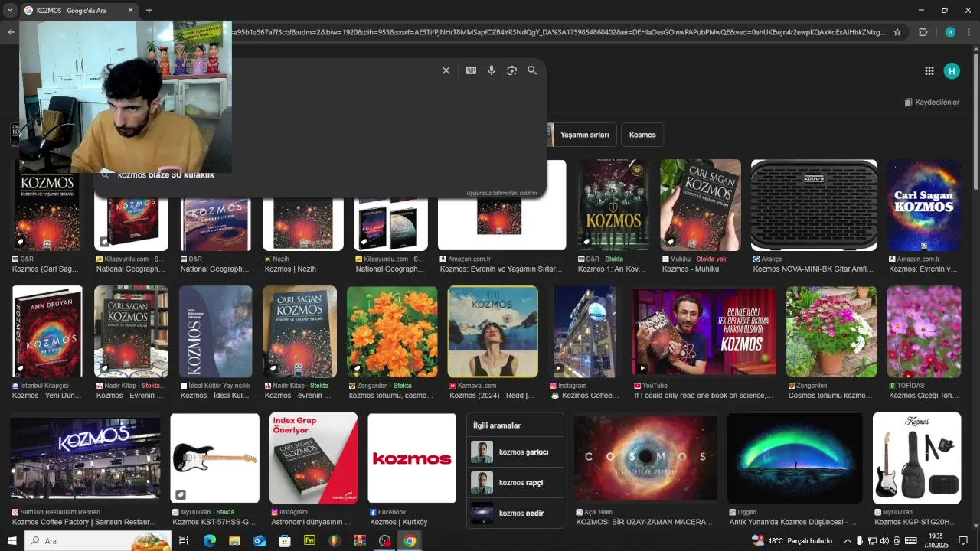Open a new Chrome tab
This screenshot has width=980, height=551.
point(149,11)
